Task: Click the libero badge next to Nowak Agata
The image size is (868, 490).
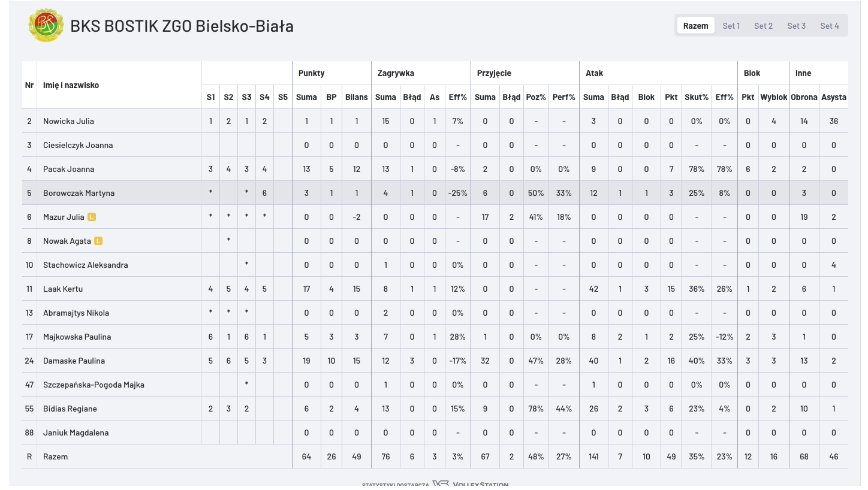Action: coord(98,241)
